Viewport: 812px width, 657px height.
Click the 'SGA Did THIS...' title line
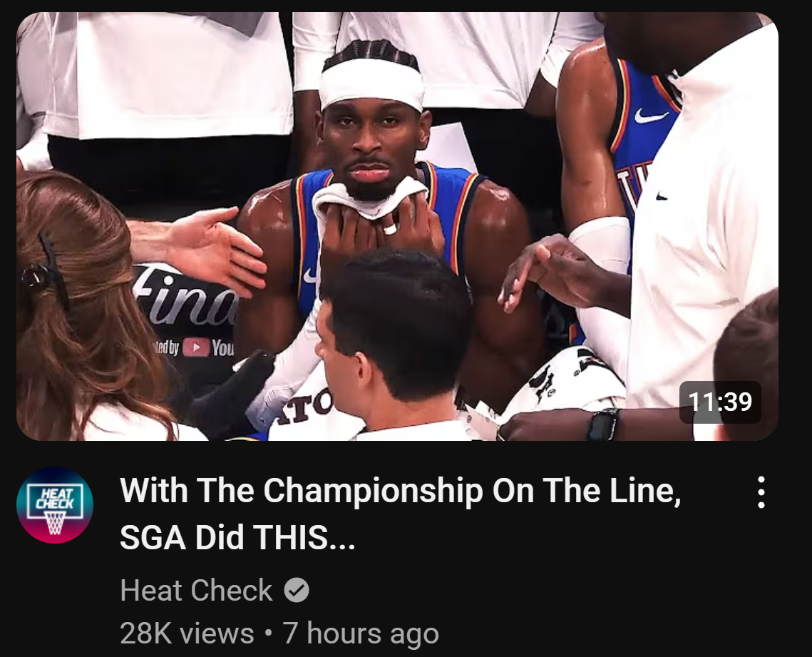tap(237, 537)
